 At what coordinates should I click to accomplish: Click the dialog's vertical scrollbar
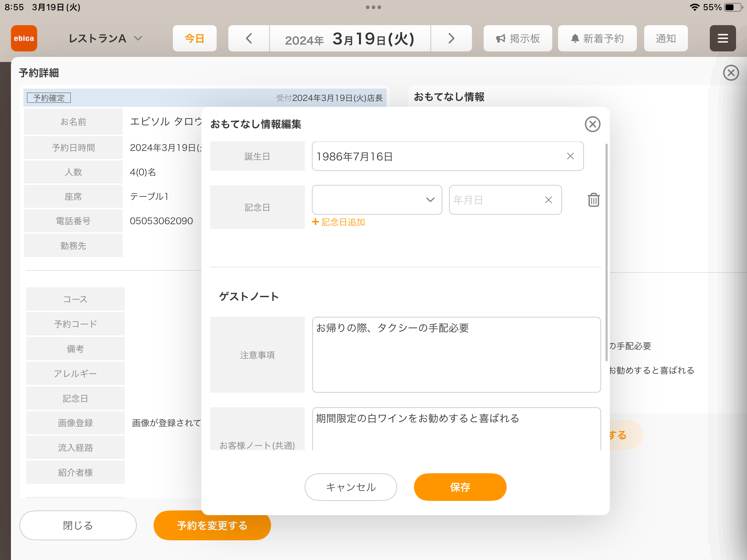tap(607, 252)
